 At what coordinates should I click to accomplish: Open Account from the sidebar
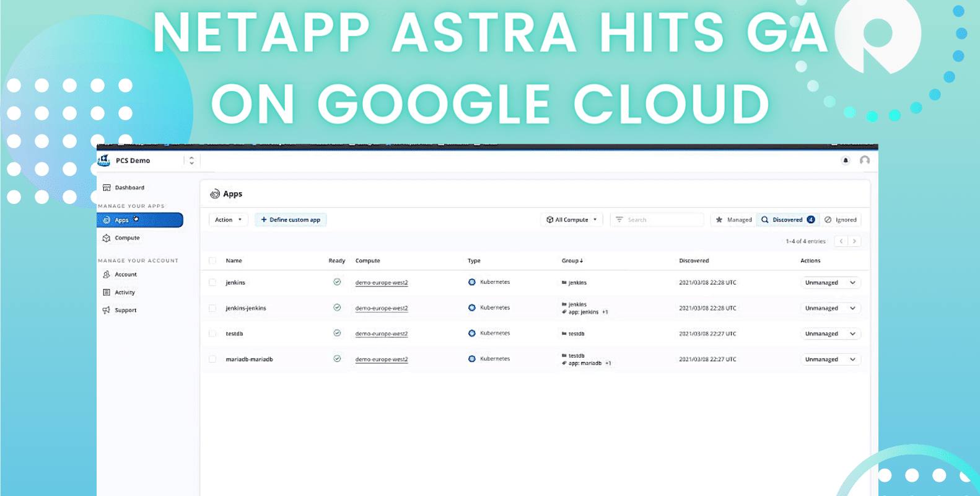(x=126, y=274)
